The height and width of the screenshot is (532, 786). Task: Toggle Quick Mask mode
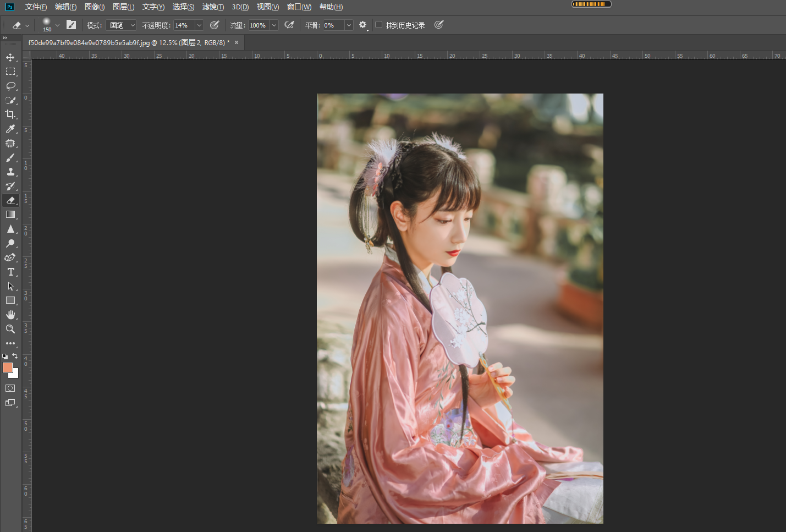coord(10,388)
